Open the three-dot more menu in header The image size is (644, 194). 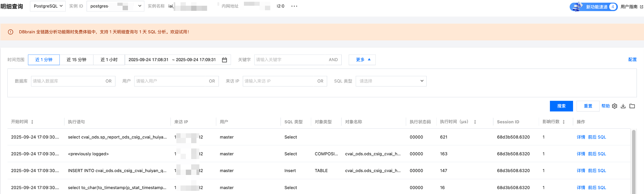coord(294,6)
